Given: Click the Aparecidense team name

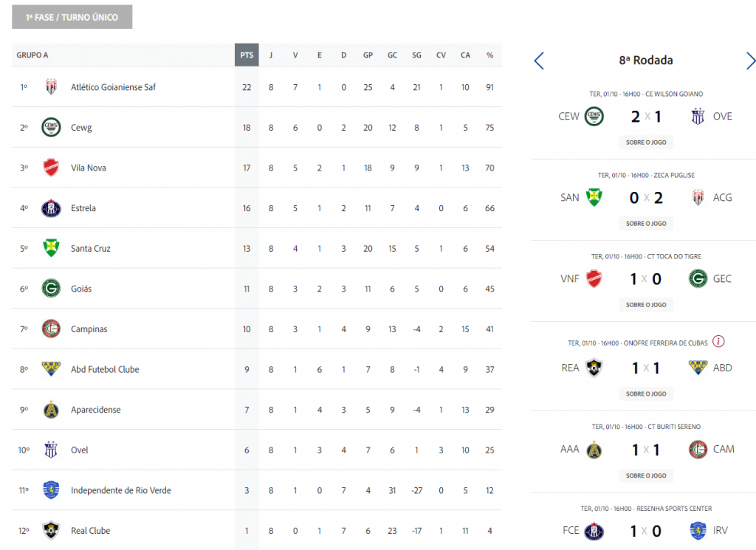Looking at the screenshot, I should [x=95, y=410].
